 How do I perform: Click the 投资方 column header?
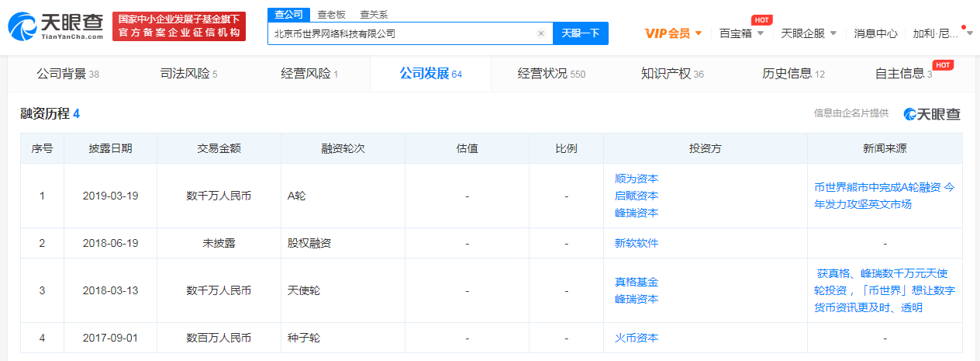[x=706, y=148]
